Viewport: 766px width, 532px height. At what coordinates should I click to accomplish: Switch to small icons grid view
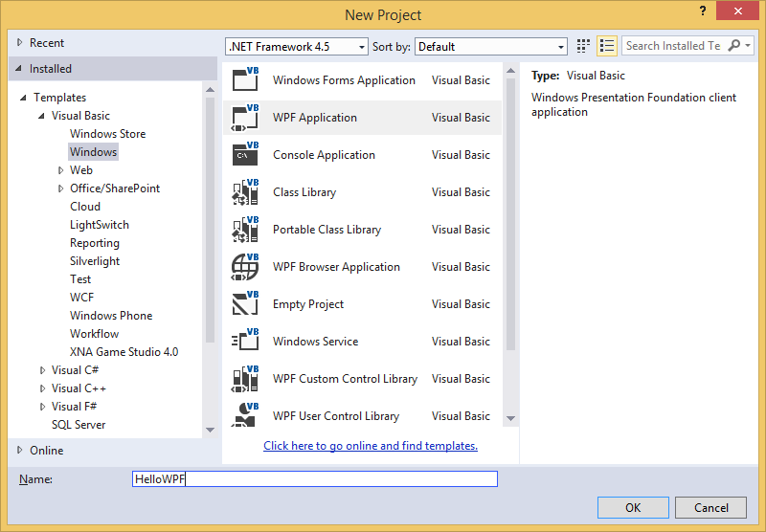click(583, 46)
